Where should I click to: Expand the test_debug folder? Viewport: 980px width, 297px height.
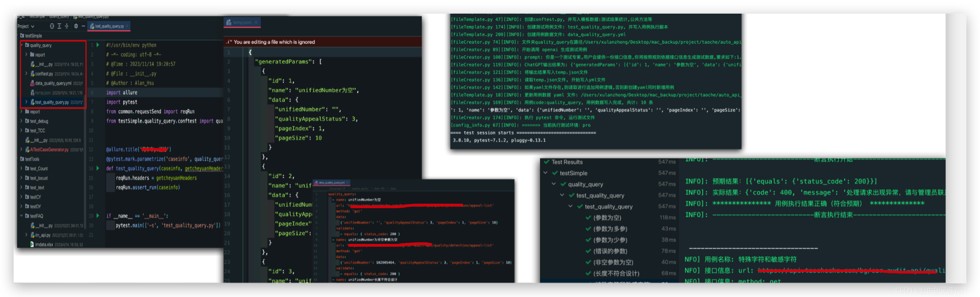(x=22, y=121)
